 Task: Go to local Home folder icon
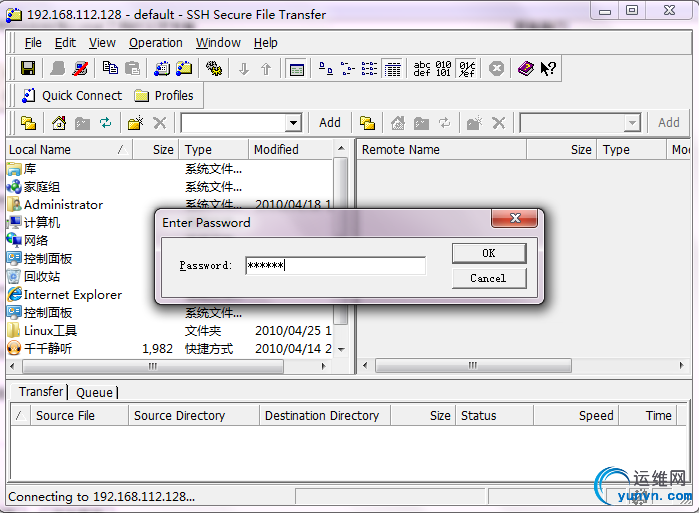(59, 123)
